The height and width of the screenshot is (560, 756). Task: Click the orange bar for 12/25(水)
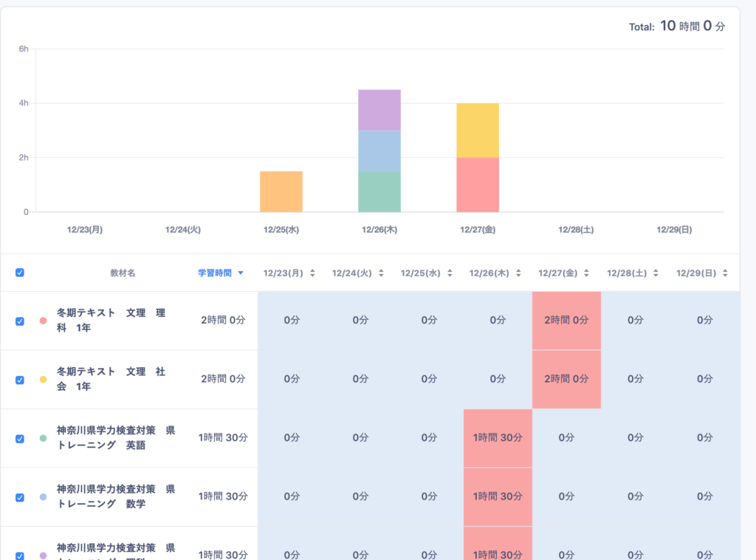(x=281, y=191)
